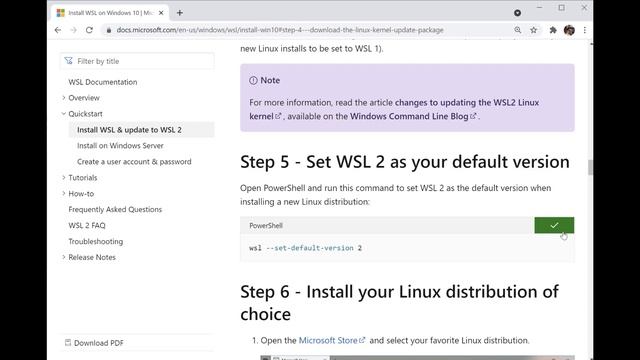Open the Troubleshooting page
Image resolution: width=640 pixels, height=360 pixels.
pyautogui.click(x=96, y=241)
